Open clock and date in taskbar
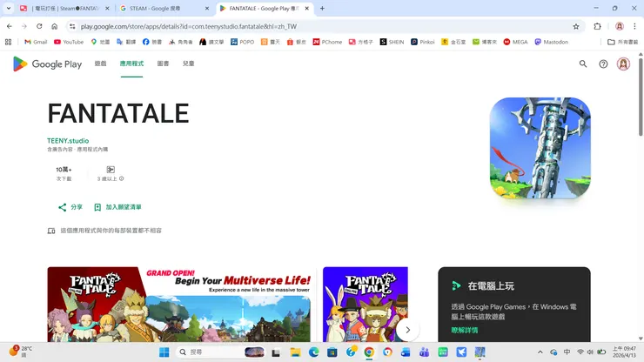This screenshot has height=362, width=644. [x=624, y=352]
